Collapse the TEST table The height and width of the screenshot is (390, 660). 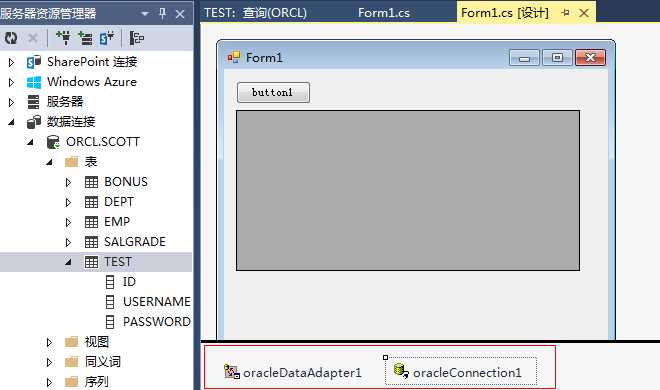(68, 262)
